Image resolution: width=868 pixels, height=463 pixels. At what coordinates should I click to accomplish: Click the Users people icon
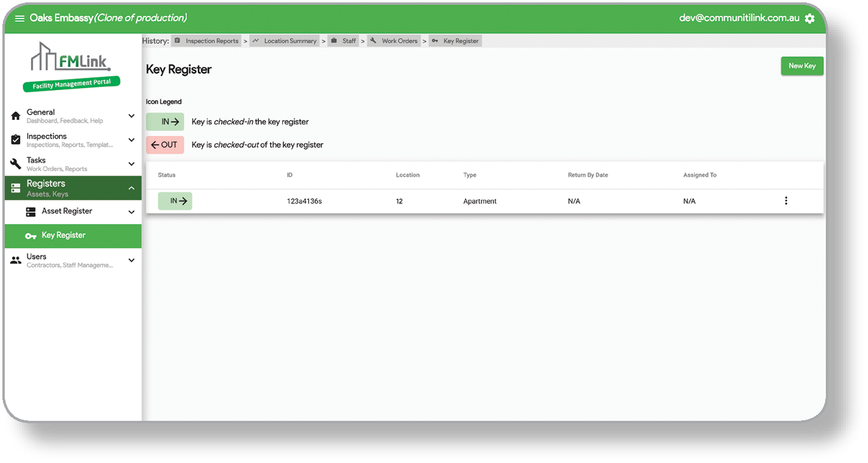pyautogui.click(x=16, y=260)
